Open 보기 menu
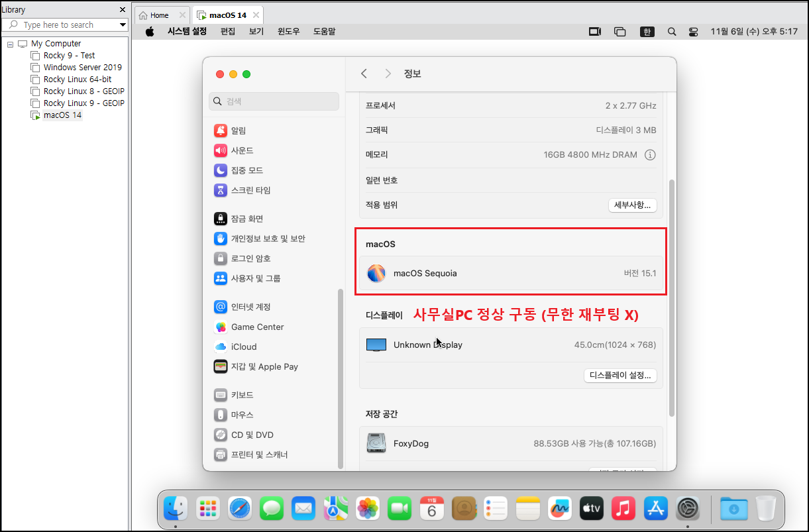The width and height of the screenshot is (809, 532). point(256,31)
